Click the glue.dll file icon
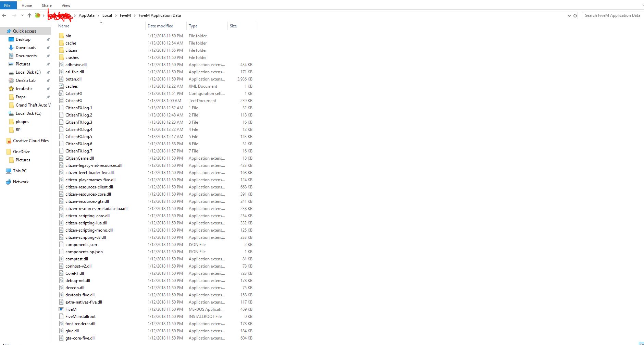This screenshot has height=345, width=644. [61, 331]
